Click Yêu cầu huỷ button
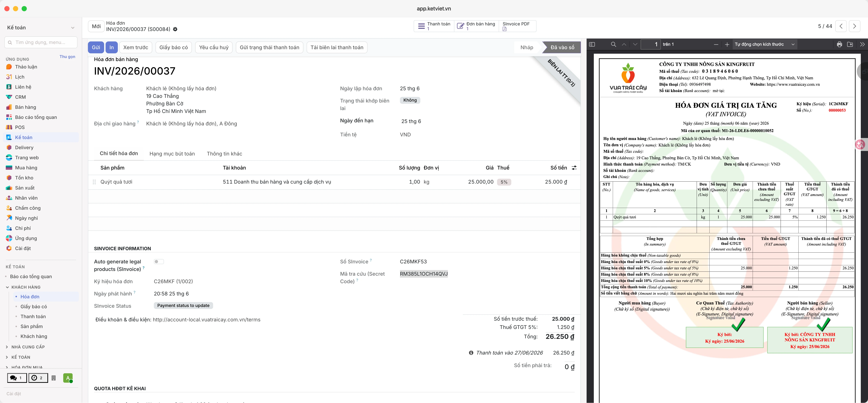This screenshot has width=868, height=403. 214,48
